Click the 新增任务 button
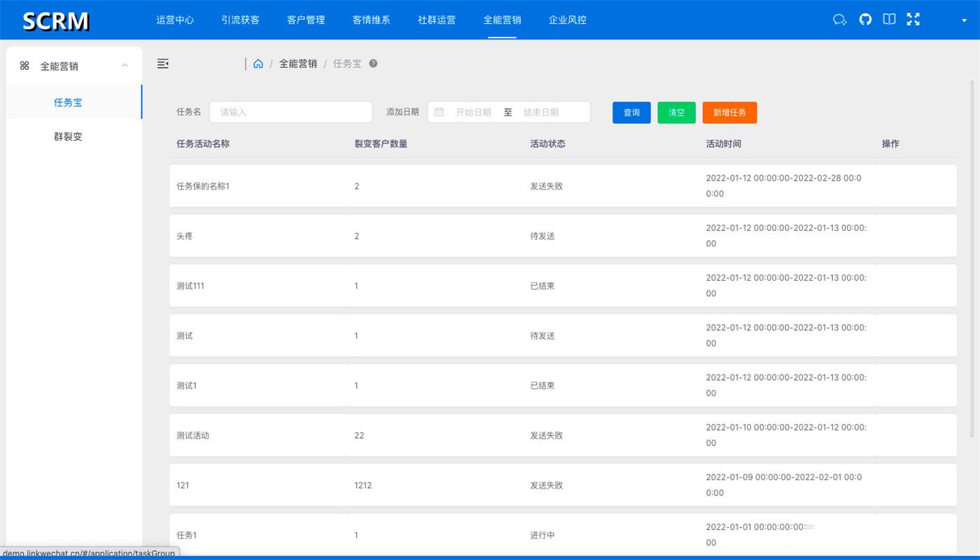Screen dimensions: 980x560 (729, 113)
